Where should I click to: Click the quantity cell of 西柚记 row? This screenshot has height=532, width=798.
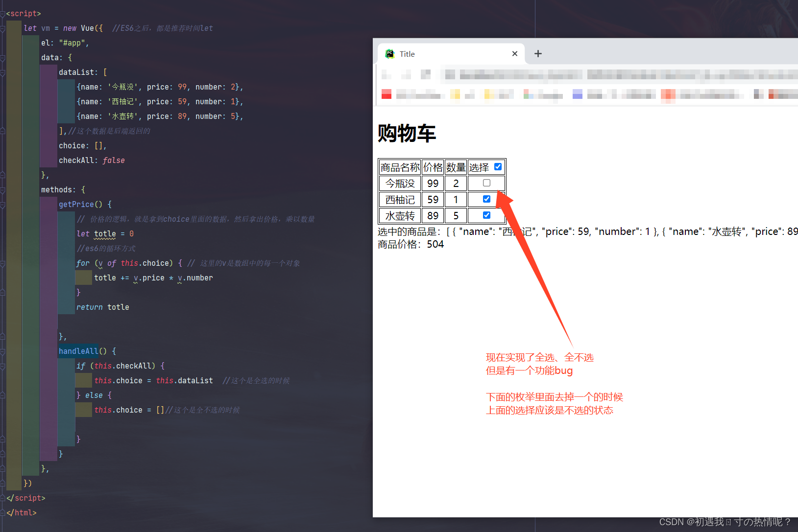[x=456, y=200]
